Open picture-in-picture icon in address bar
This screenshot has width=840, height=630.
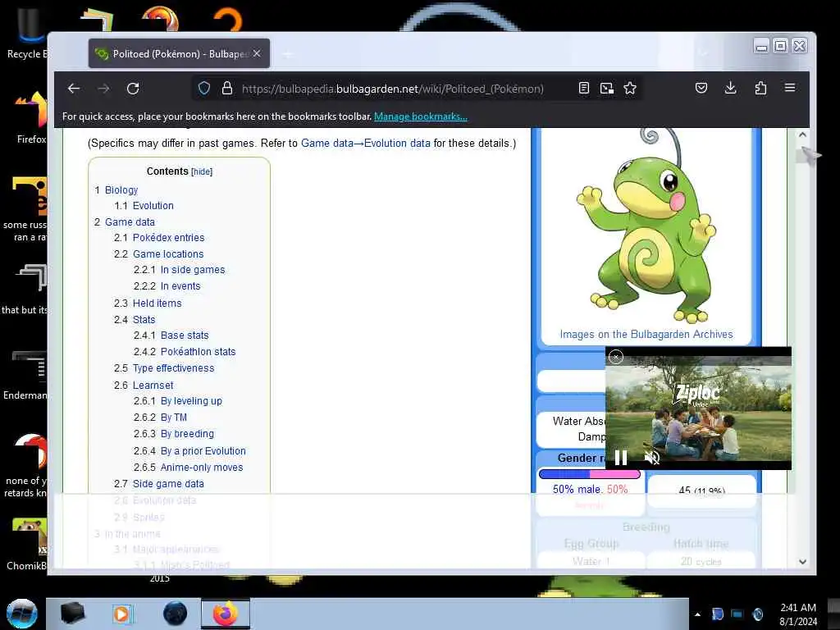(606, 89)
